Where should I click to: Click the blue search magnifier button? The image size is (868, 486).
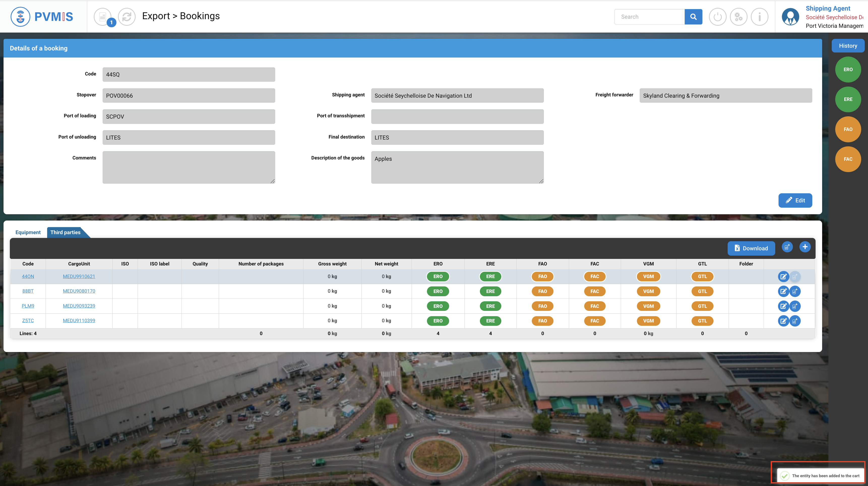[693, 16]
